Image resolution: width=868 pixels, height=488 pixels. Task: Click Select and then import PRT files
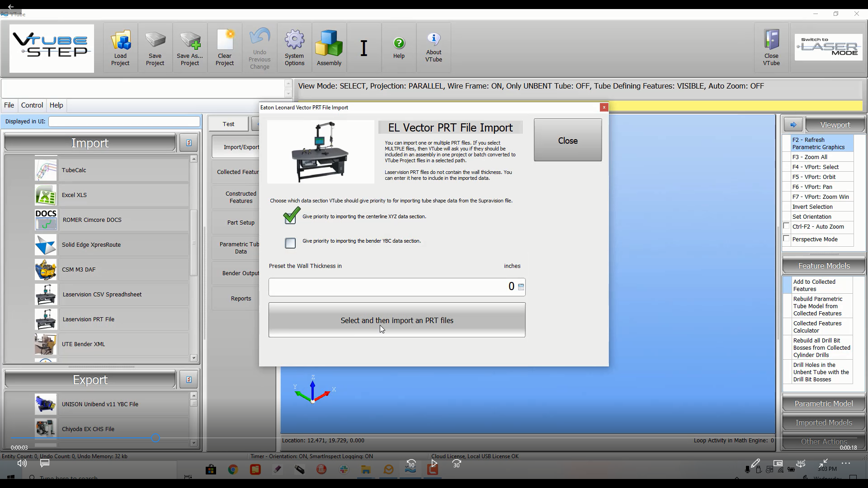[x=397, y=320]
